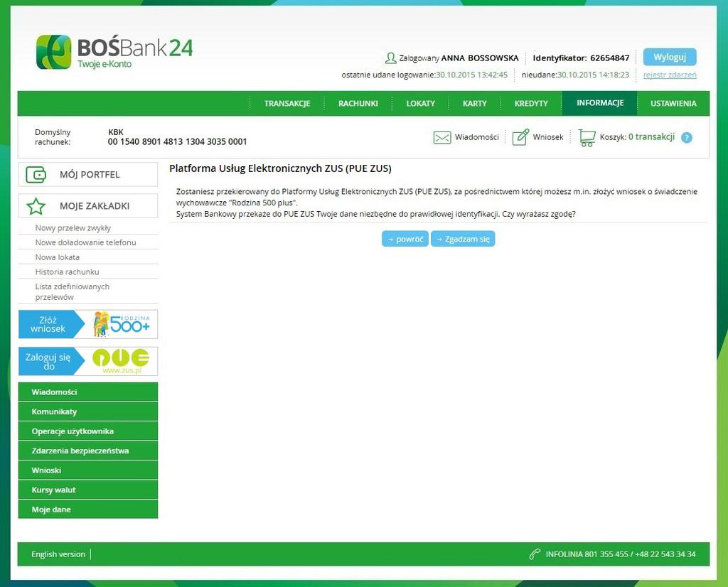The height and width of the screenshot is (587, 728).
Task: Click the Identyfikator 62654847 text
Action: [581, 58]
